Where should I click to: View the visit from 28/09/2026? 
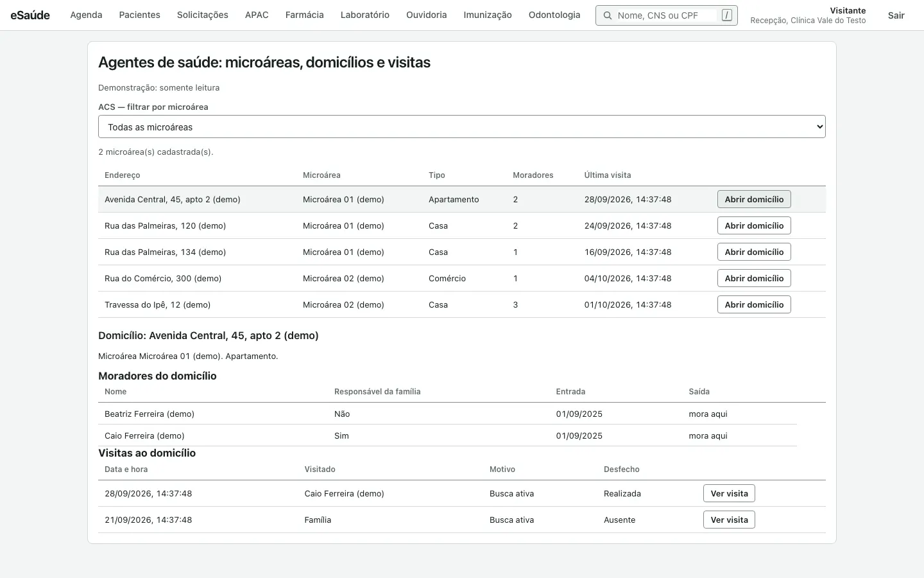tap(729, 493)
